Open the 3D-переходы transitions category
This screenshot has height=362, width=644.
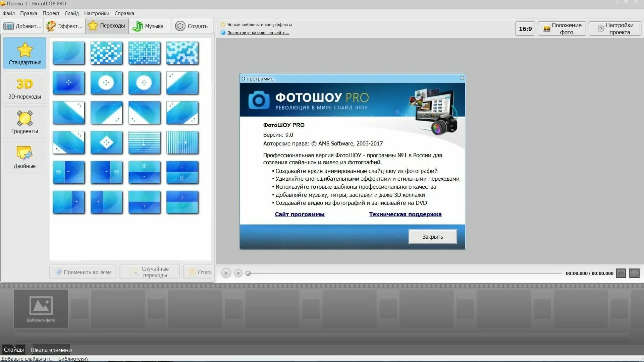(24, 88)
